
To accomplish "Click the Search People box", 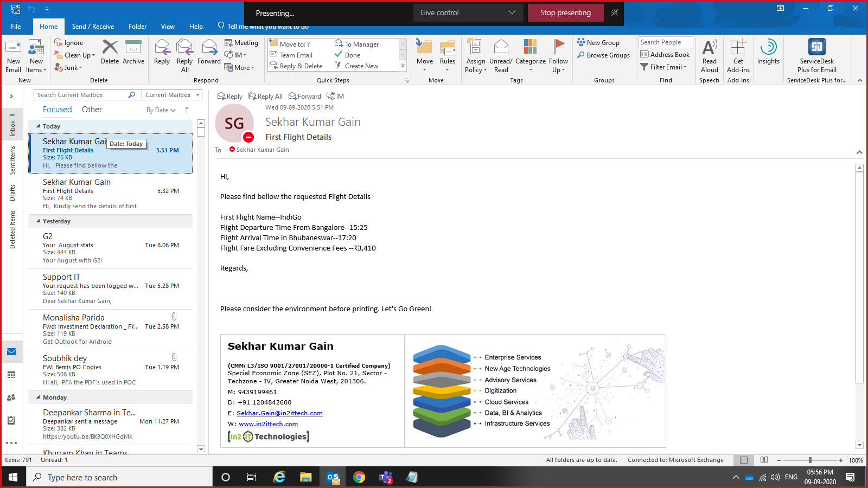I will 666,42.
